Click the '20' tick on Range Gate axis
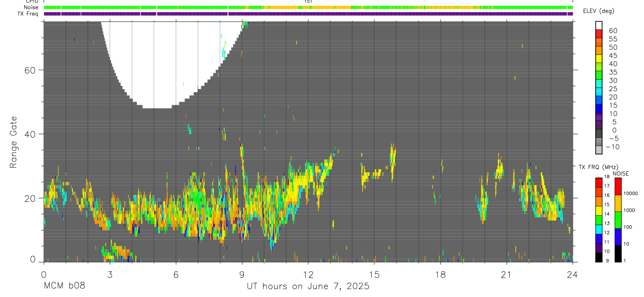This screenshot has width=644, height=297. pyautogui.click(x=30, y=198)
